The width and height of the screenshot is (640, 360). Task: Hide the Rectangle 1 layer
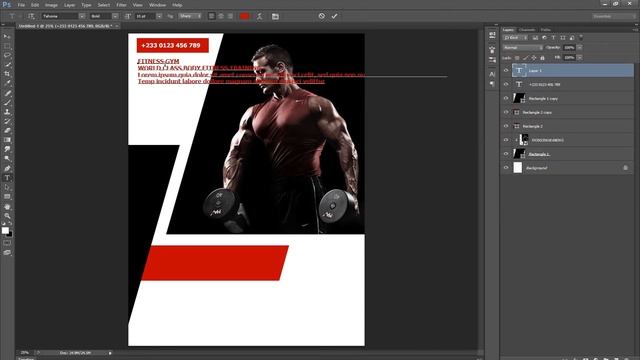pos(506,154)
